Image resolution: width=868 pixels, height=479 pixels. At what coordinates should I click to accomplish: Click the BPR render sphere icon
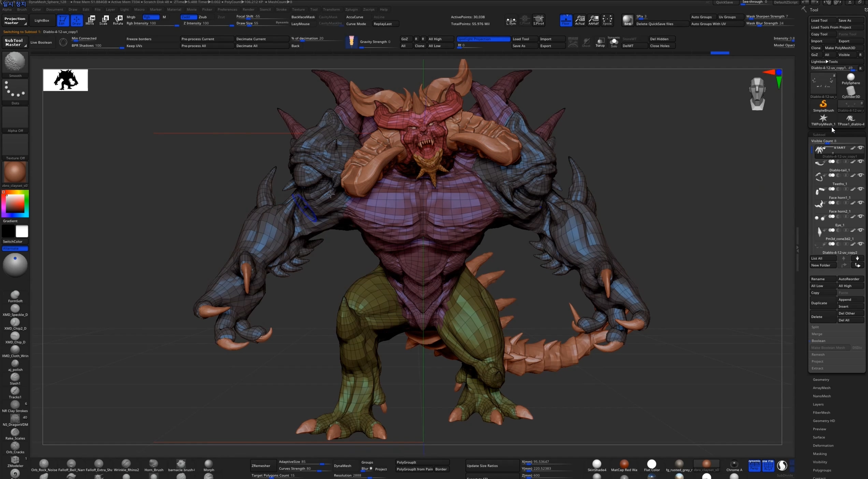point(627,20)
